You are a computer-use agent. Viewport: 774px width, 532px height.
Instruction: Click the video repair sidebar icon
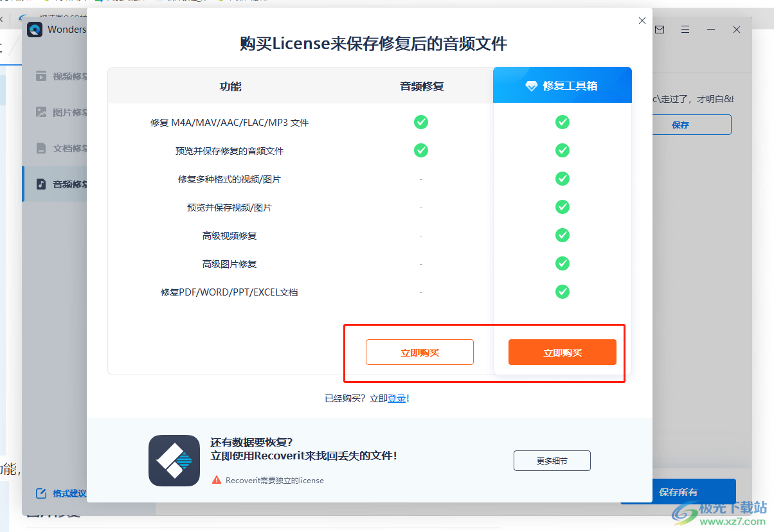click(x=41, y=76)
